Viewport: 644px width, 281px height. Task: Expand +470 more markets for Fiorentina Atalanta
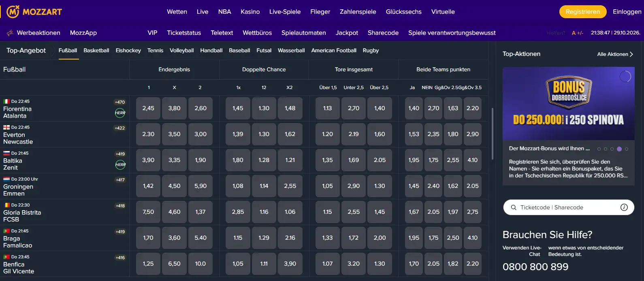coord(120,102)
